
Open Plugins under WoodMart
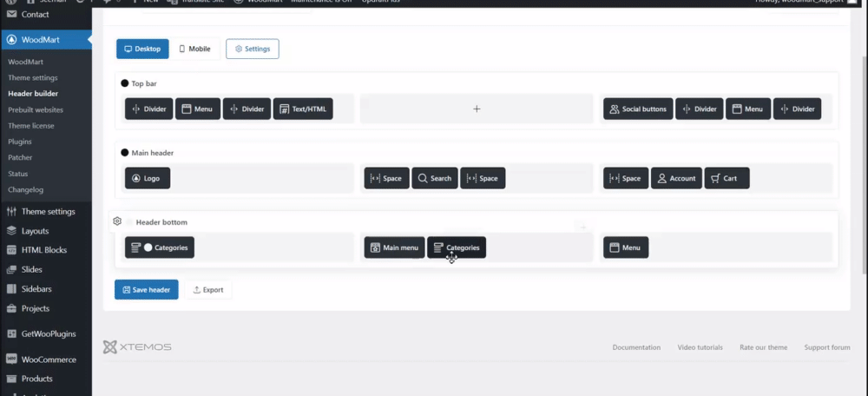(19, 142)
